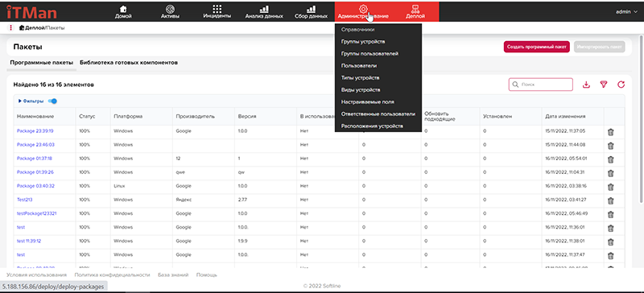Open Типы устройств menu item
This screenshot has width=644, height=293.
tap(360, 77)
